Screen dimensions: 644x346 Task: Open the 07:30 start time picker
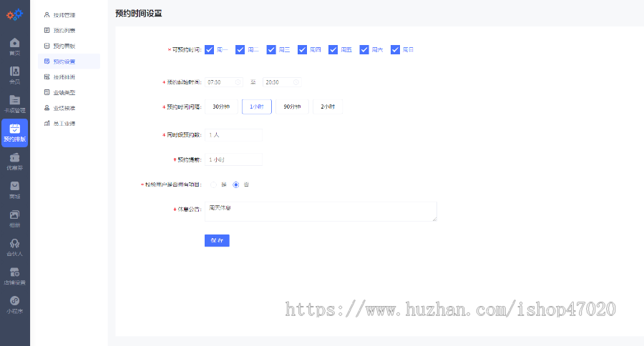click(x=224, y=82)
